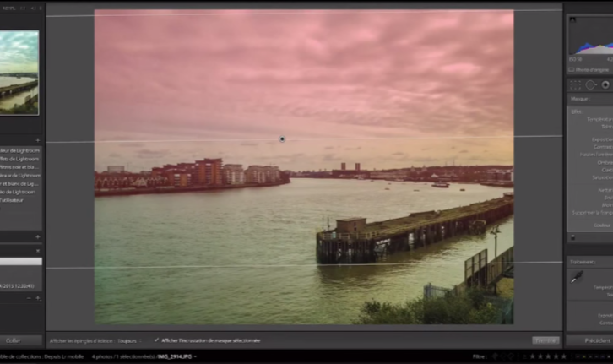Image resolution: width=613 pixels, height=364 pixels.
Task: Toggle 'Afficher l'incrustation de masque' checkbox
Action: [x=156, y=340]
